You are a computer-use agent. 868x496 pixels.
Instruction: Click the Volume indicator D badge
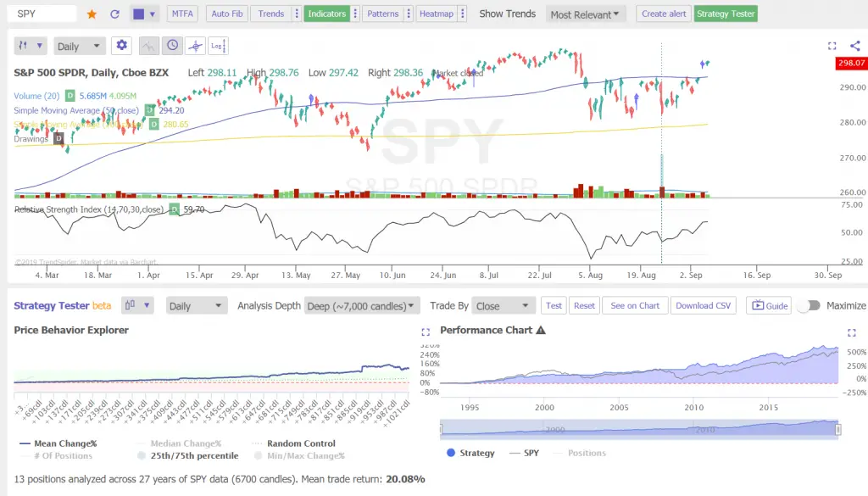point(70,96)
